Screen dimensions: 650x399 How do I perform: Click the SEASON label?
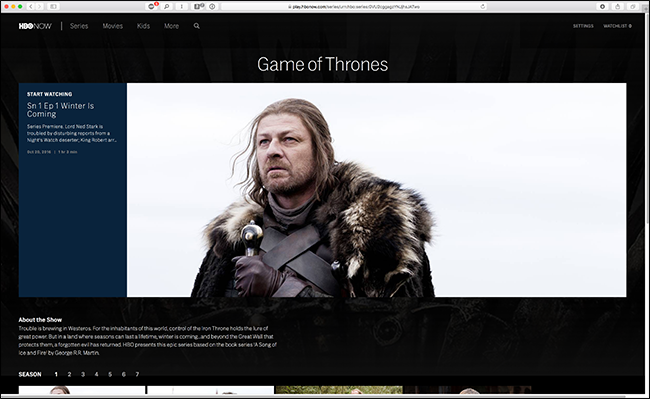[x=30, y=374]
